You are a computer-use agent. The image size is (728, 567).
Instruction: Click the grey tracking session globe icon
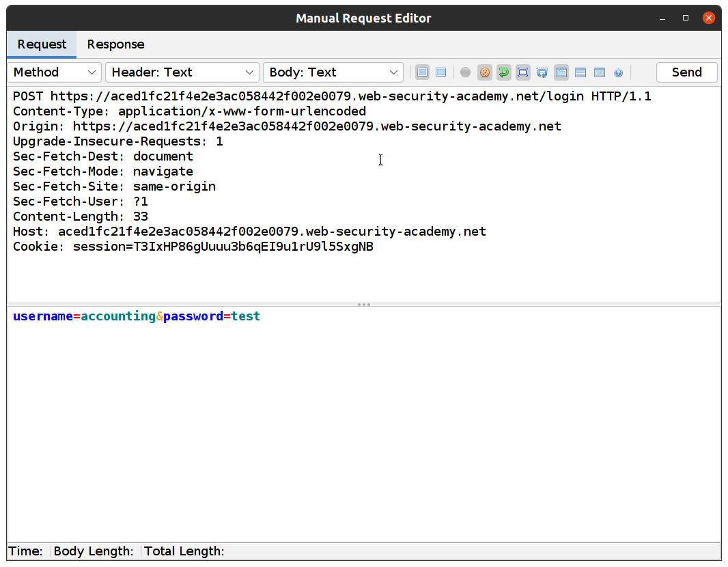[x=466, y=72]
